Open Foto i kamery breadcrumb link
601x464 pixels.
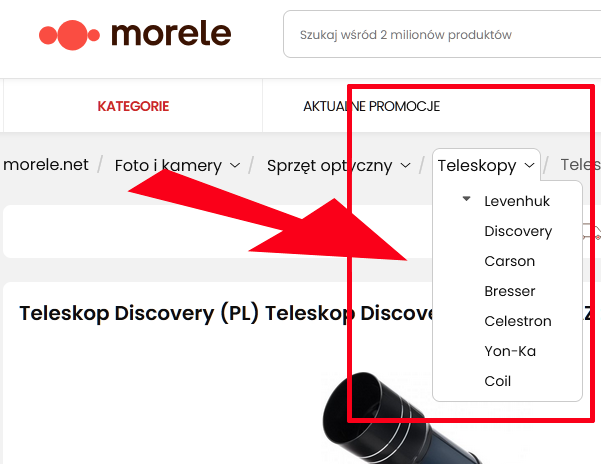(168, 165)
